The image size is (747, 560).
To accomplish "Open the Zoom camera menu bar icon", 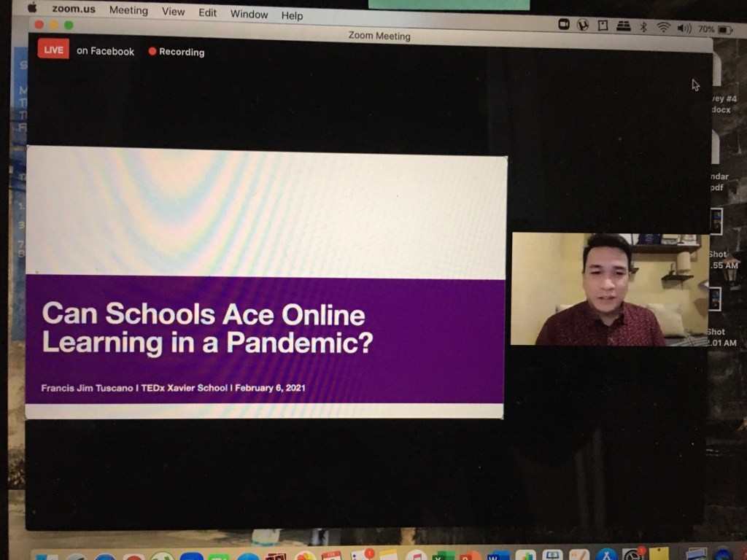I will 564,24.
